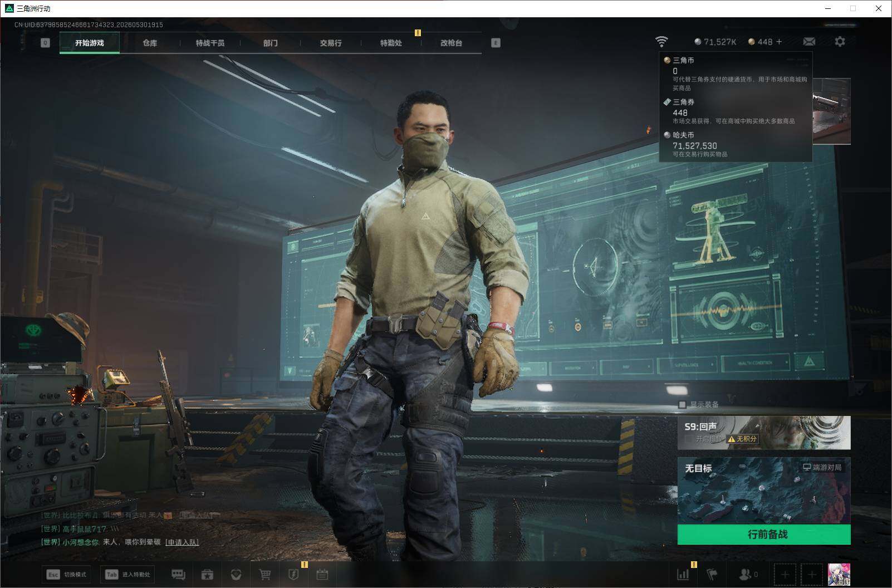Click the 71,527K 哈夫币 balance in the top bar
892x588 pixels.
(715, 42)
